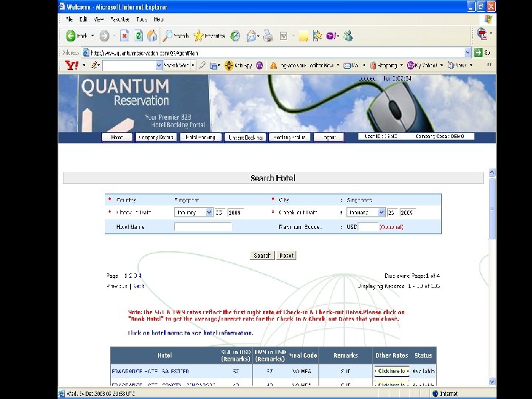532x399 pixels.
Task: Open the Favorites star panel
Action: click(x=199, y=35)
